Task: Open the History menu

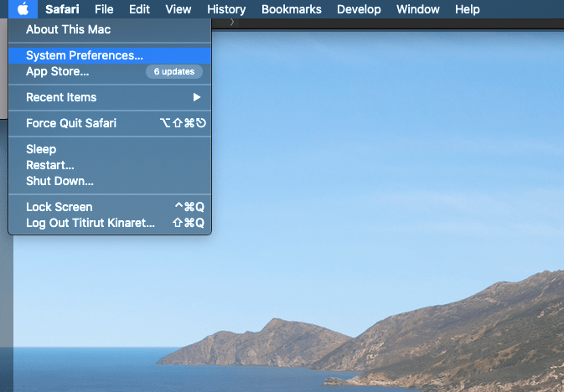Action: (226, 9)
